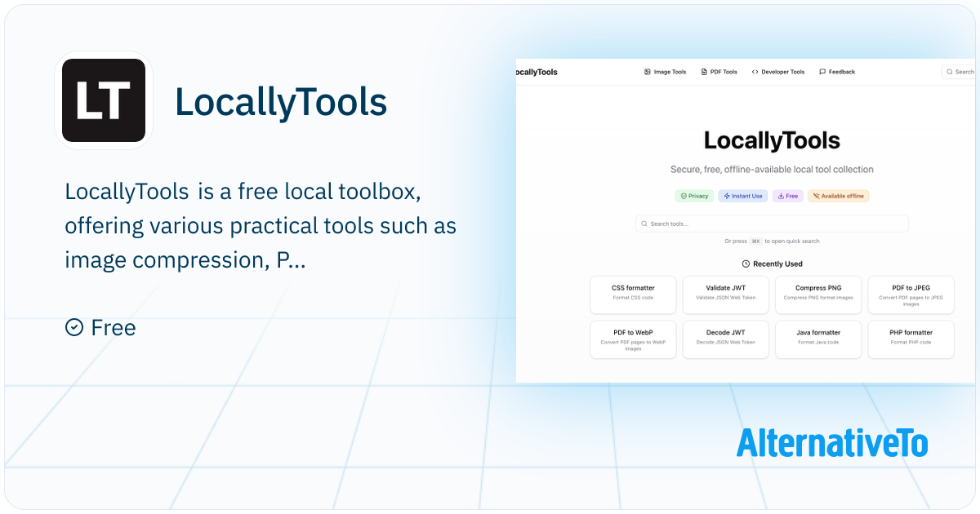Click the Feedback speech bubble icon

[822, 72]
